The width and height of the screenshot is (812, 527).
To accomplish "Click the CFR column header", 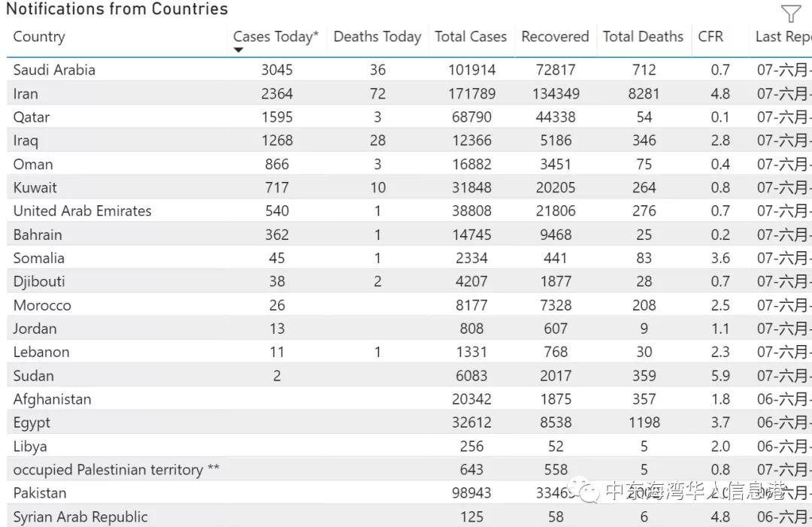I will tap(710, 37).
